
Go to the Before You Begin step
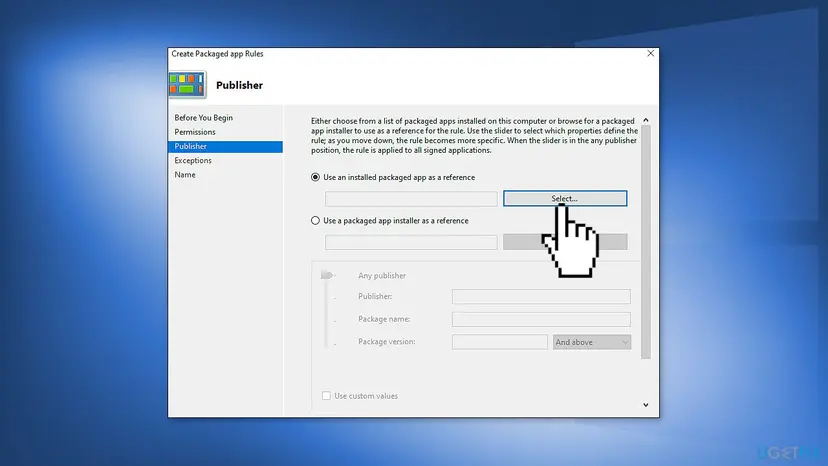pyautogui.click(x=203, y=117)
